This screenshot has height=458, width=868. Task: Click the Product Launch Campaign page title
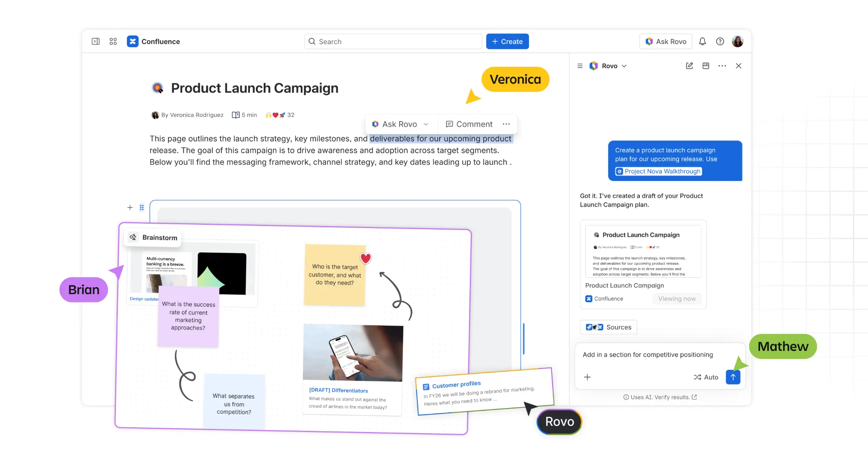coord(255,88)
